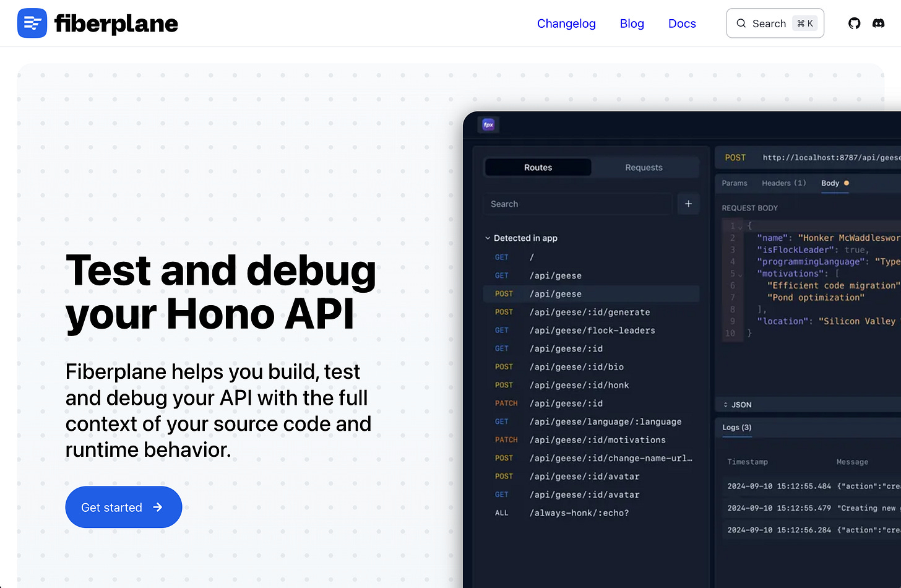Viewport: 901px width, 588px height.
Task: Select POST /api/geese/:id/change-name-url route
Action: tap(591, 458)
